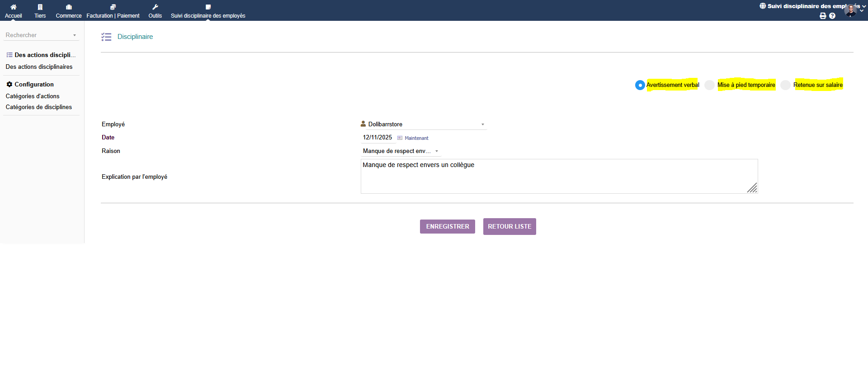Click into the Explication par l'employé text area
Screen dimensions: 868x368
[x=559, y=176]
